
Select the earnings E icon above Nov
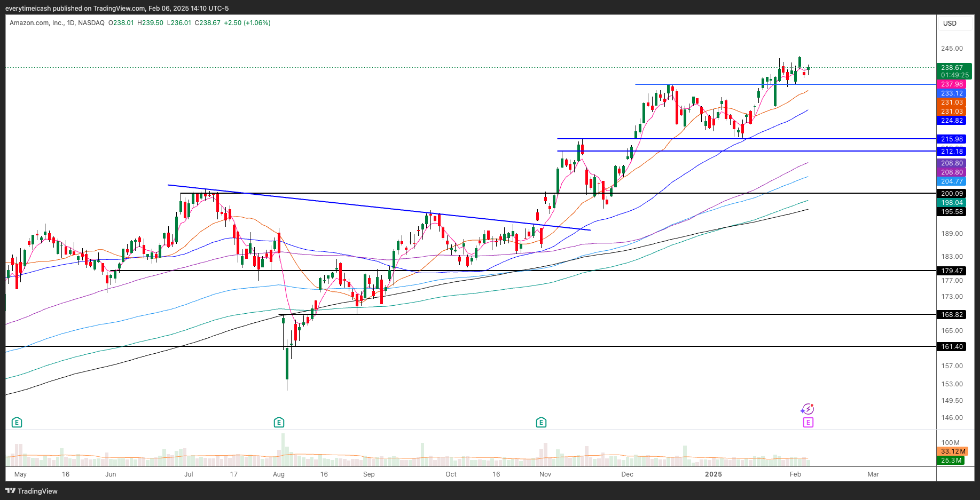[x=541, y=423]
